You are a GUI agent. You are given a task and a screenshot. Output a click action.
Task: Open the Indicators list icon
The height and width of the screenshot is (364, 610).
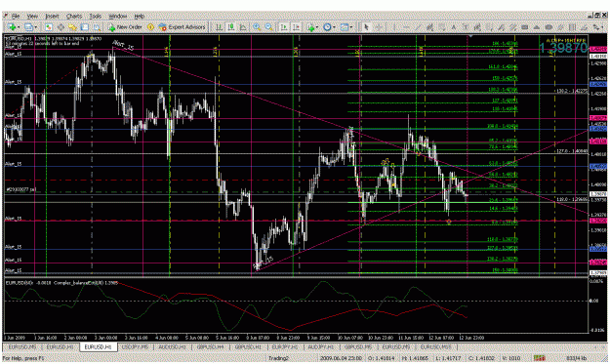pos(310,27)
